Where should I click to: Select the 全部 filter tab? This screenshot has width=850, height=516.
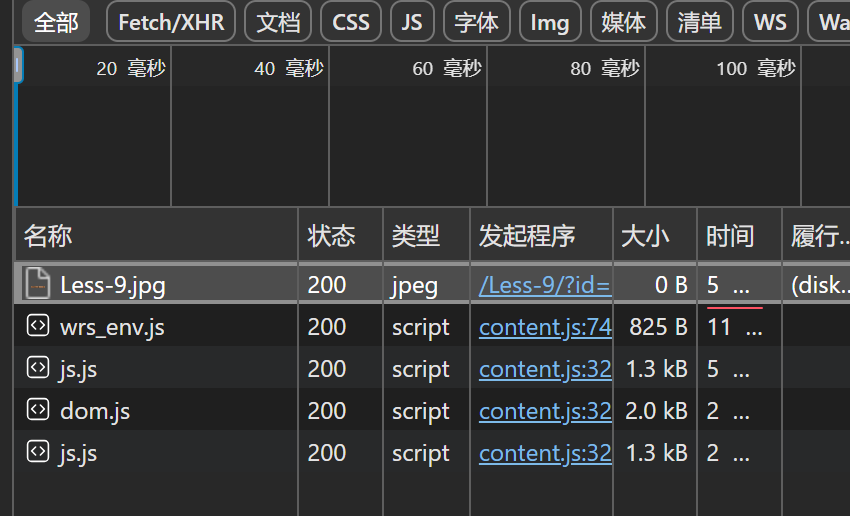[56, 22]
